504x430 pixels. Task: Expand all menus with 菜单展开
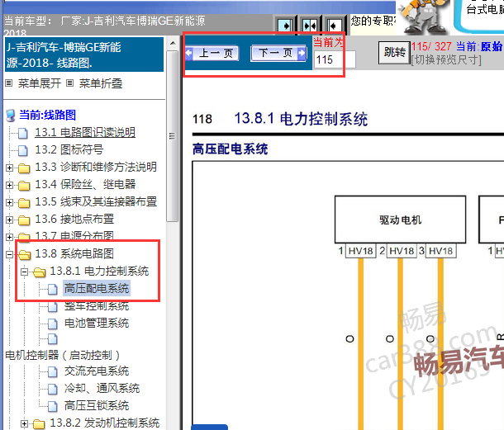point(39,83)
